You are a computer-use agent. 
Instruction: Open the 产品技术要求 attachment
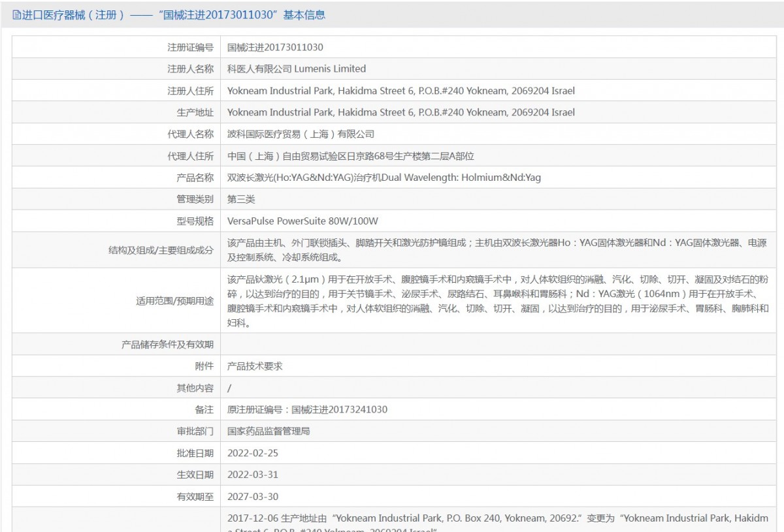(255, 366)
